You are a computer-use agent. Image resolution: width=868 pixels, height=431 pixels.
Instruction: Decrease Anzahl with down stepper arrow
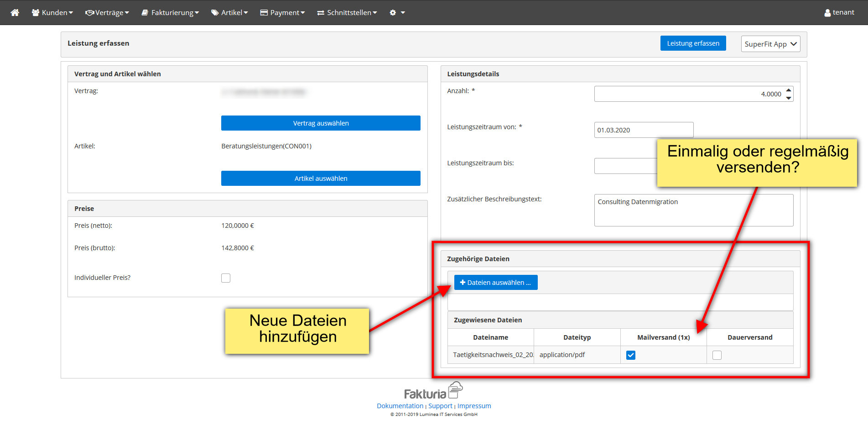pyautogui.click(x=789, y=98)
